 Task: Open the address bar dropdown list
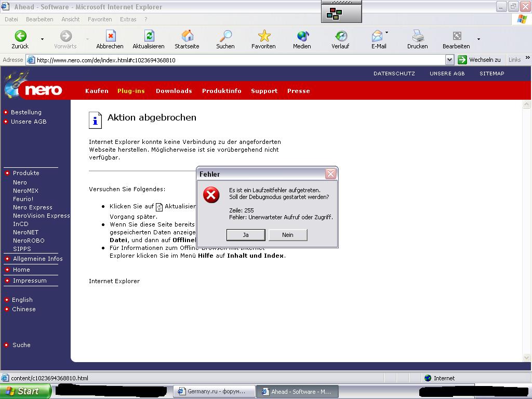pyautogui.click(x=449, y=60)
